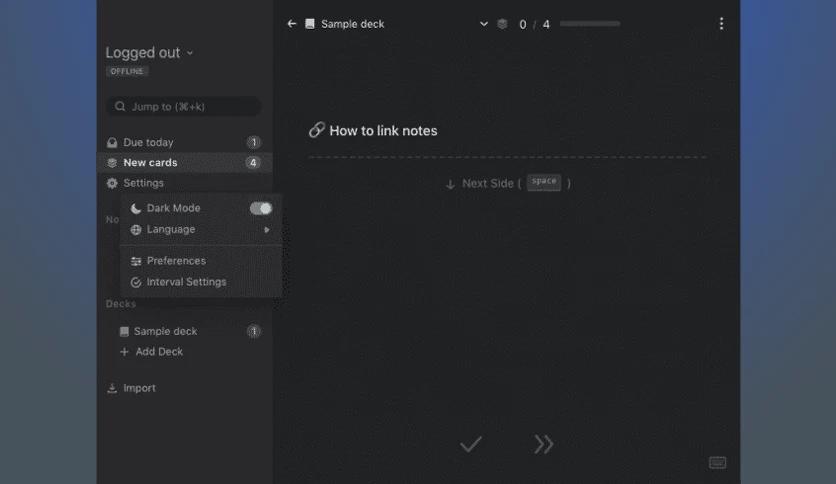Click the Decks section header
Screen dimensions: 836x484
[120, 304]
